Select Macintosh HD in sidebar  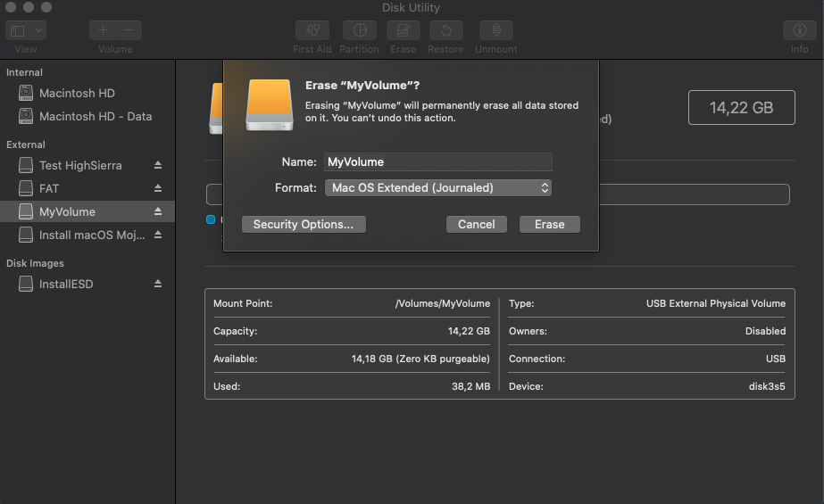pyautogui.click(x=87, y=94)
